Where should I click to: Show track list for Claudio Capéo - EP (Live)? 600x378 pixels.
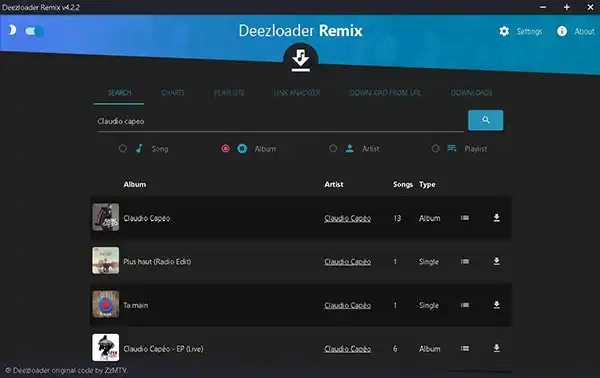click(465, 349)
